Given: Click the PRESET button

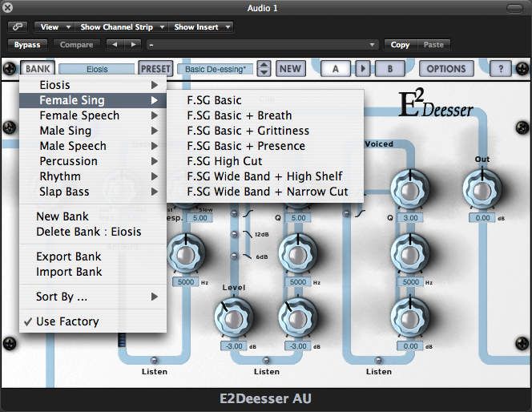Looking at the screenshot, I should point(155,69).
